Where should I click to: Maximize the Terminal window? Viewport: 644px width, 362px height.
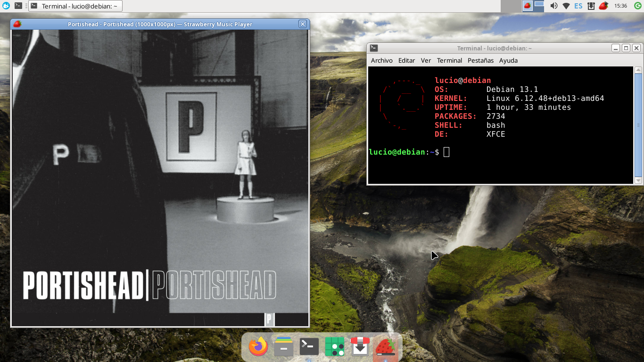(626, 48)
